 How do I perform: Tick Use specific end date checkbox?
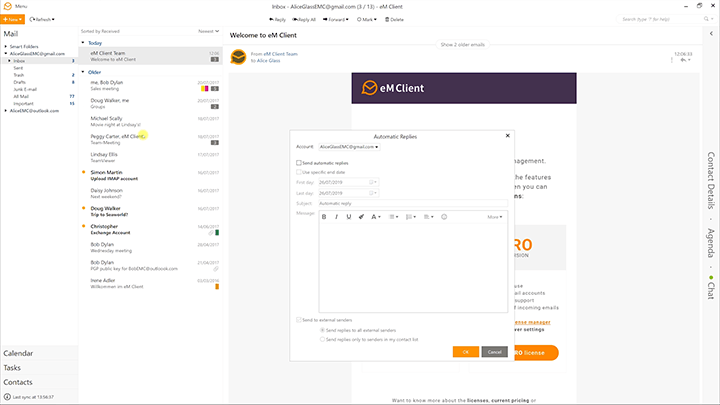[x=299, y=172]
